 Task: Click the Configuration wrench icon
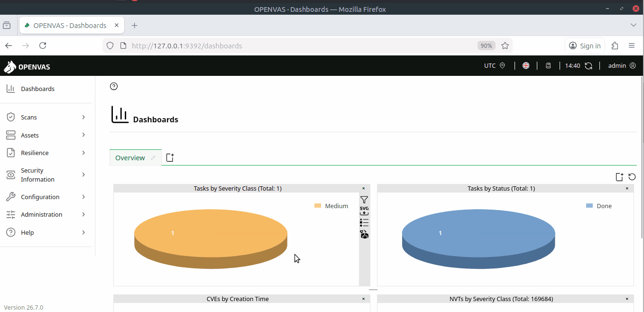click(x=10, y=197)
